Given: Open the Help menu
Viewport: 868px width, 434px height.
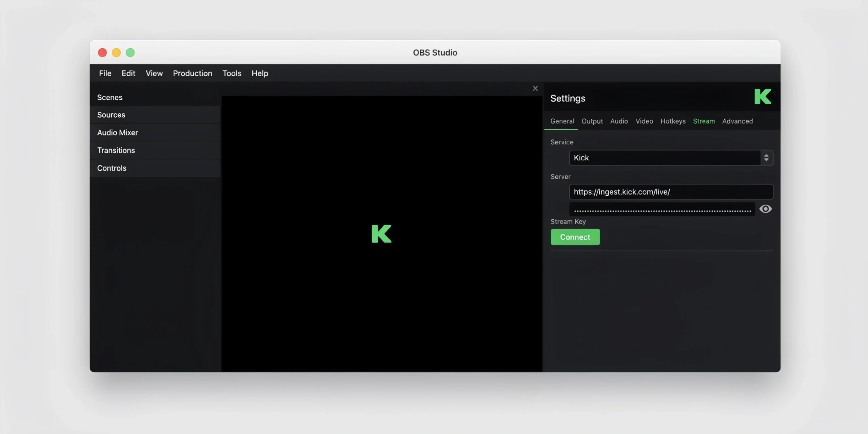Looking at the screenshot, I should click(x=260, y=73).
